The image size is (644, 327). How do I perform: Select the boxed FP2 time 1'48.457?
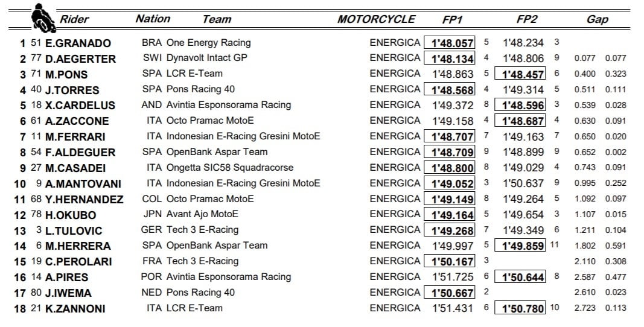520,74
